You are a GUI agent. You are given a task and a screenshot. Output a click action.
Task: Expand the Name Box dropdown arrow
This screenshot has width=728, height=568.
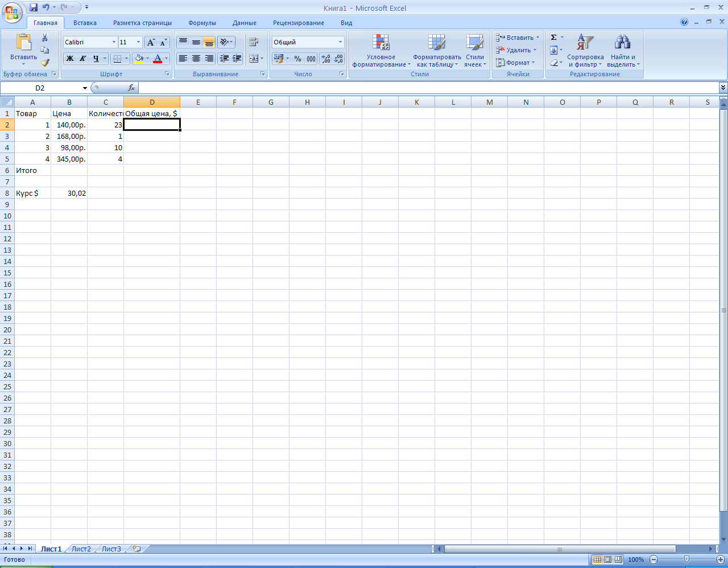tap(85, 88)
